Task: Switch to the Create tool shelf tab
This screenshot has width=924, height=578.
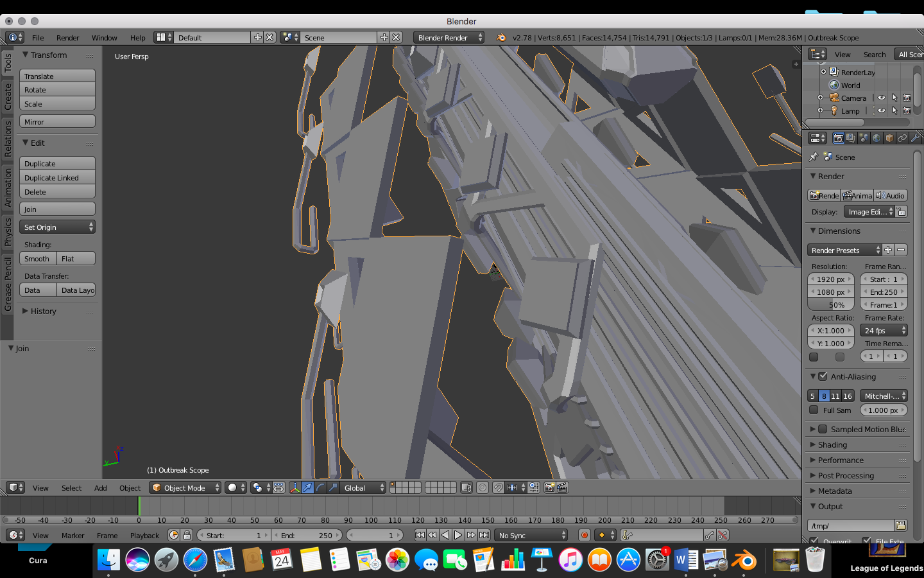Action: coord(8,96)
